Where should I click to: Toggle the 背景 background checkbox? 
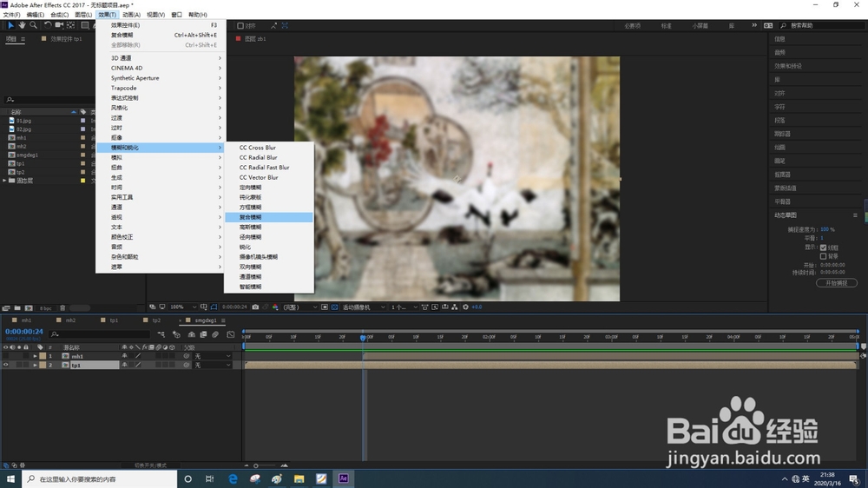(823, 256)
